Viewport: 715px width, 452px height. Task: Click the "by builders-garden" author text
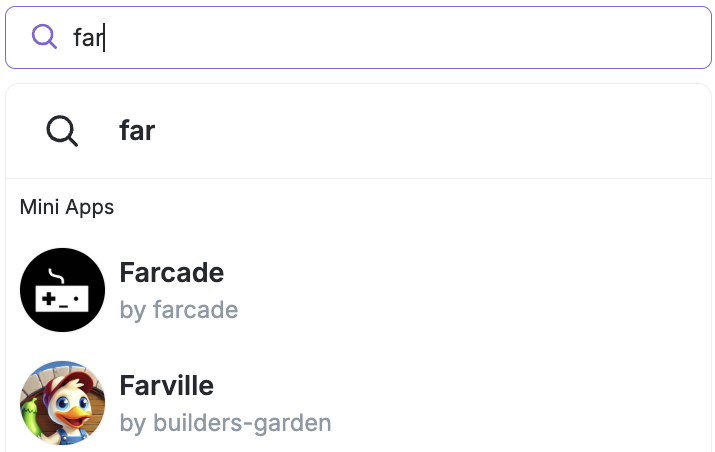[225, 423]
